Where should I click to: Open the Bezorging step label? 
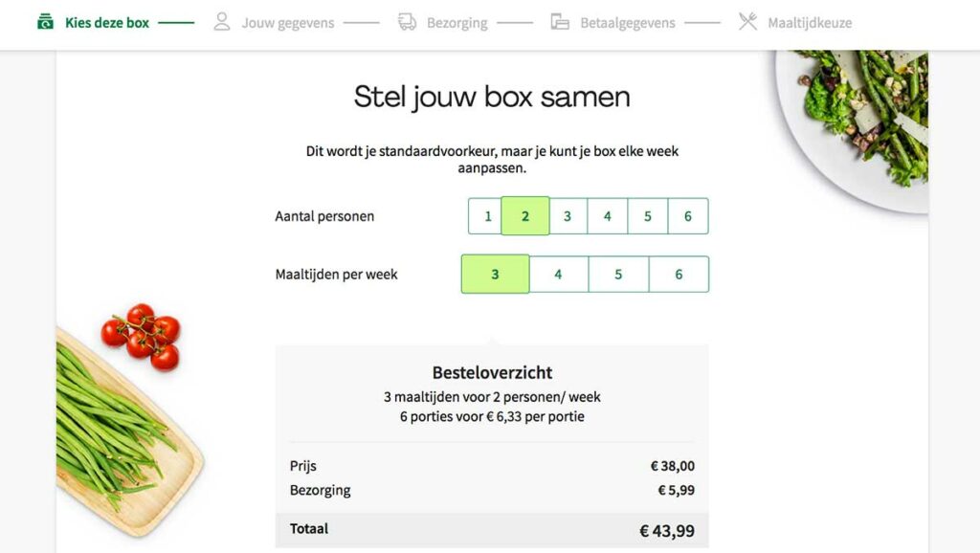click(x=457, y=23)
